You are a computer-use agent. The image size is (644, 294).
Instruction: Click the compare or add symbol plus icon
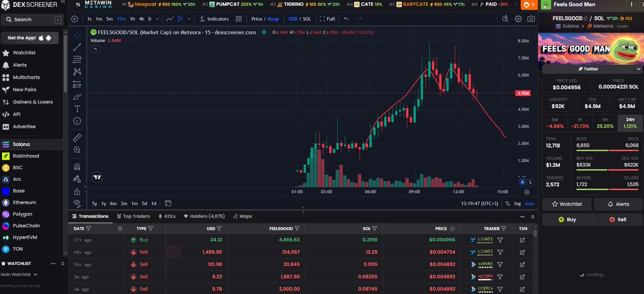tap(75, 19)
